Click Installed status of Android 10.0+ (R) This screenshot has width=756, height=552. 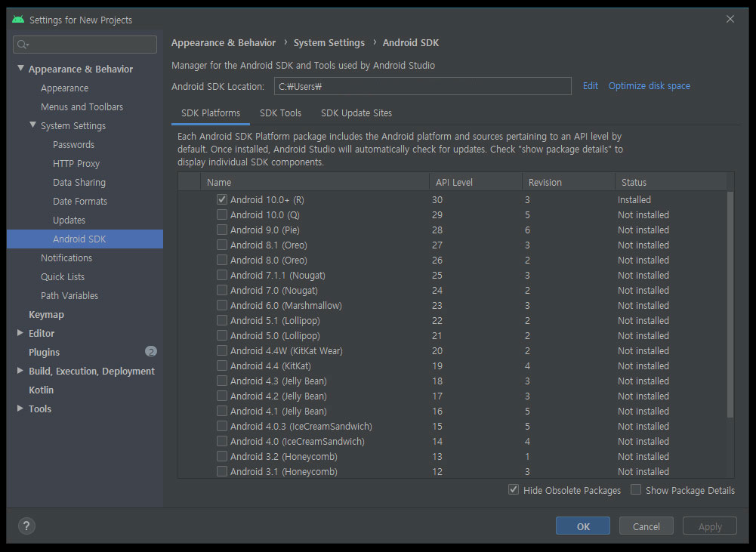(634, 199)
